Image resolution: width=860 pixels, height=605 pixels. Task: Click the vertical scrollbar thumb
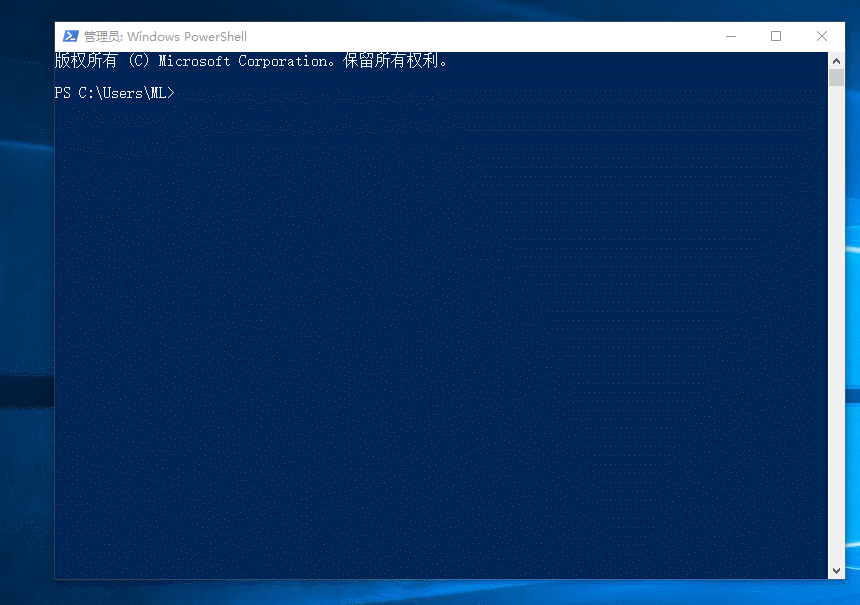[x=836, y=78]
